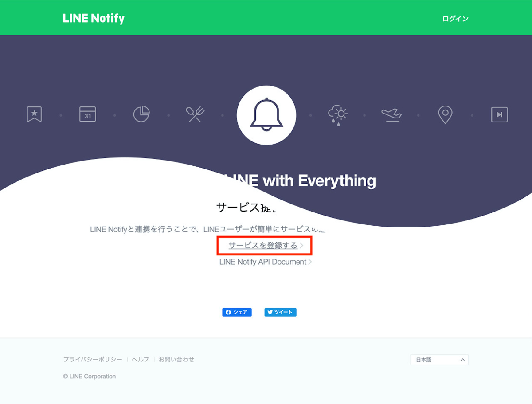Viewport: 532px width, 404px height.
Task: Select the video play next icon
Action: pos(499,115)
